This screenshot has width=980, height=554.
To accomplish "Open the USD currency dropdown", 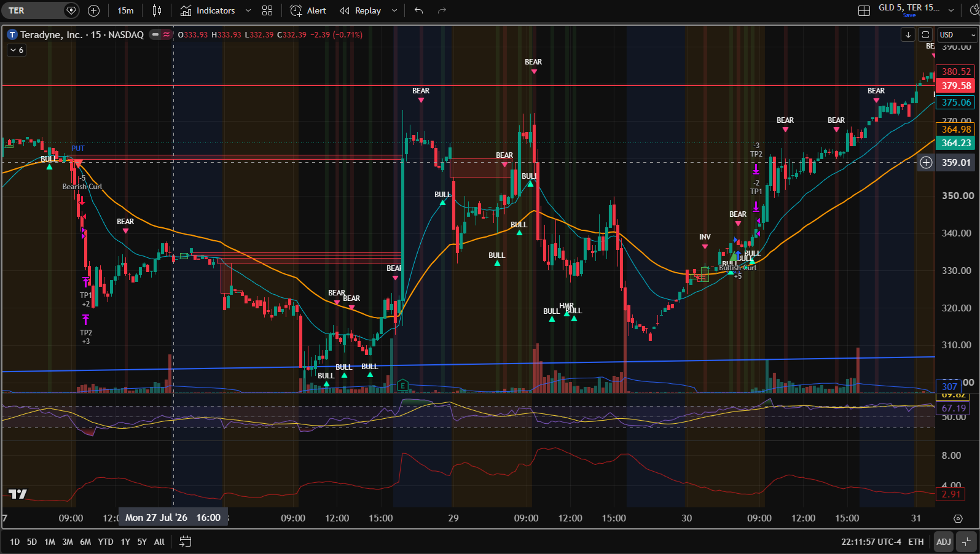I will (x=957, y=35).
